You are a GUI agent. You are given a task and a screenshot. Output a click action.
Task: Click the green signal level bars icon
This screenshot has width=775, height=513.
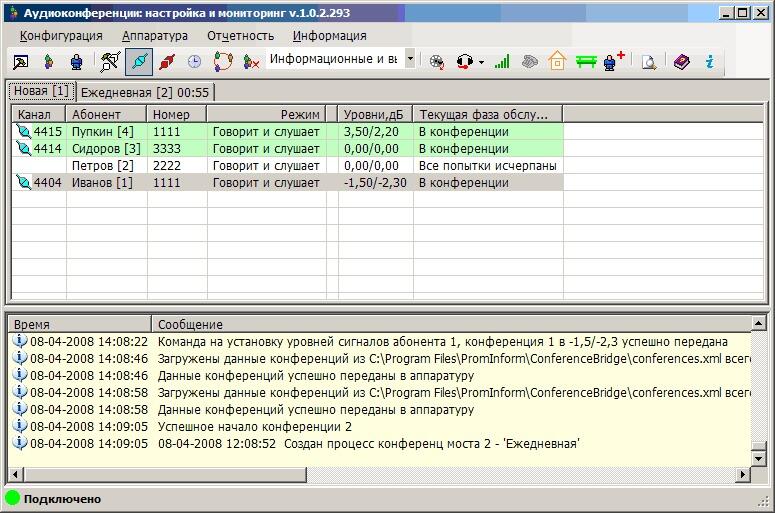pyautogui.click(x=502, y=62)
